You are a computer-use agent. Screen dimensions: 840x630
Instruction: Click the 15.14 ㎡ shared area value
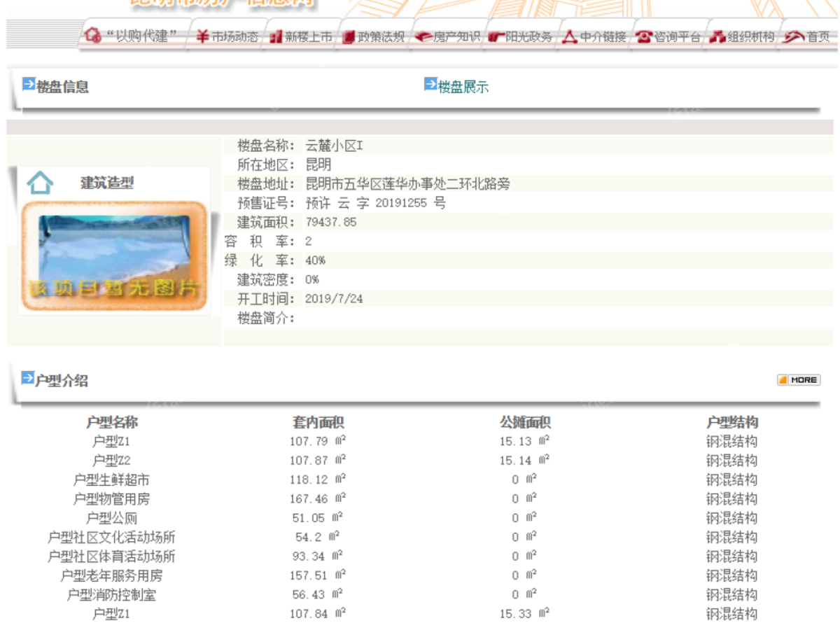pyautogui.click(x=525, y=461)
